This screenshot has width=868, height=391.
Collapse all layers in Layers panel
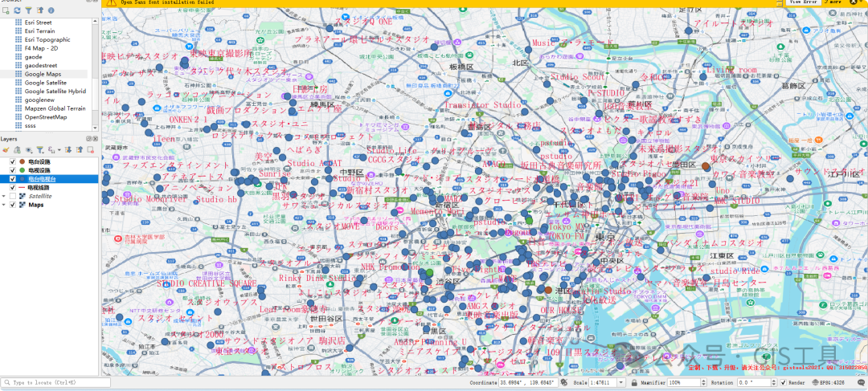tap(80, 150)
